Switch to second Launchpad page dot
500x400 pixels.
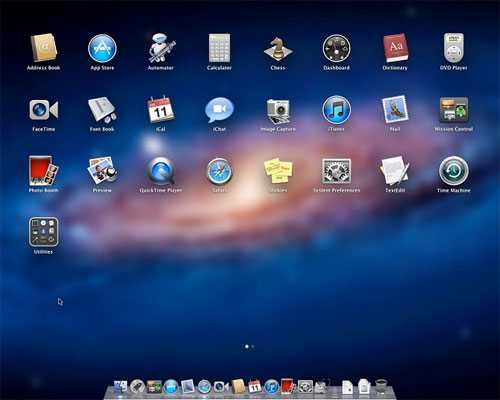[x=253, y=347]
